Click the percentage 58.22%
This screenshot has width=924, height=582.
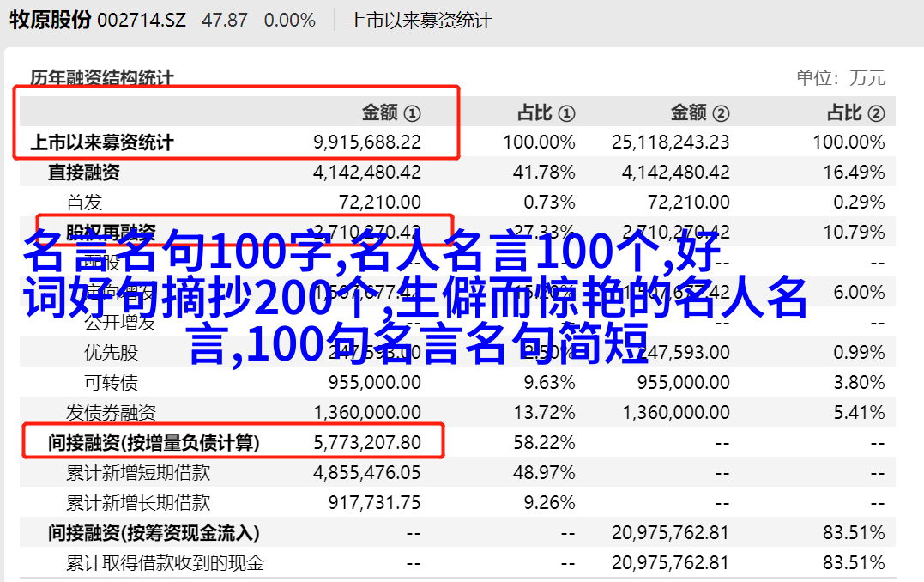[544, 443]
